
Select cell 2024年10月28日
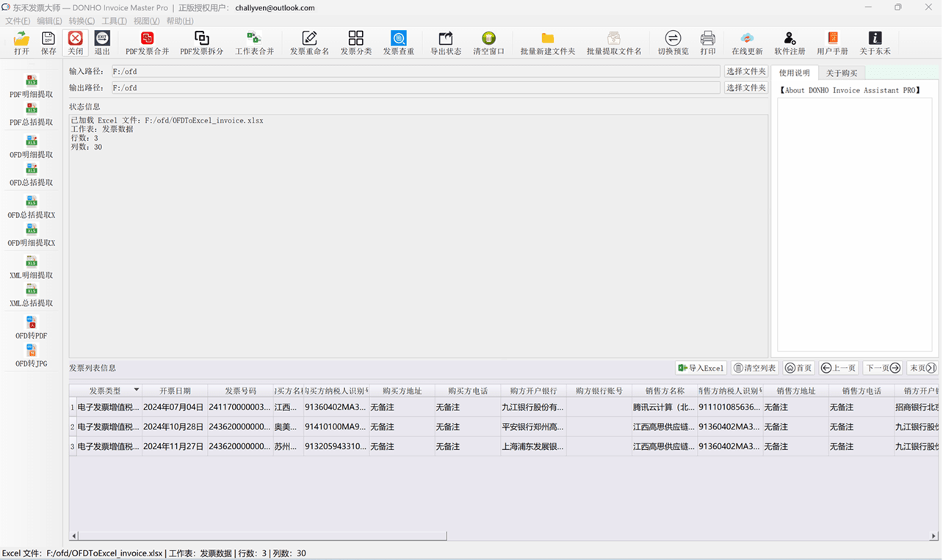(174, 427)
